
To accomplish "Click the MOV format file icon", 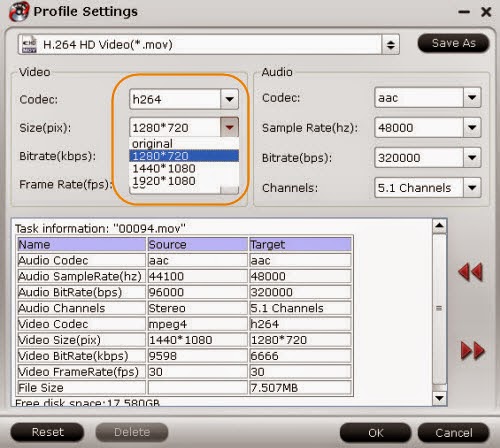I will [29, 44].
